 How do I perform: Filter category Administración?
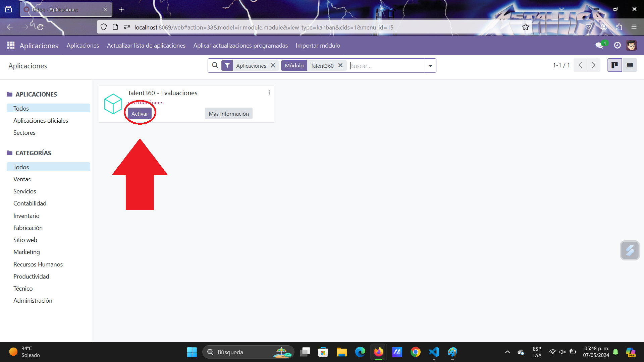(48, 300)
